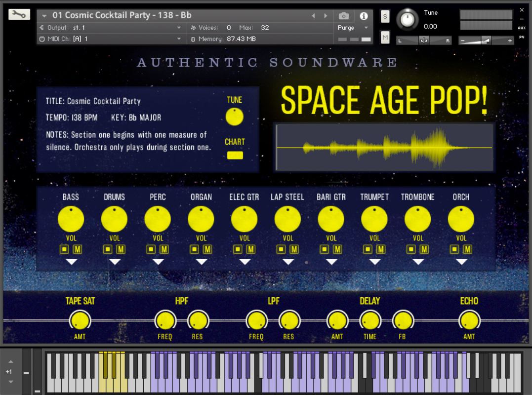Toggle the S solo button in header
Screen dimensions: 532x395
pyautogui.click(x=385, y=16)
